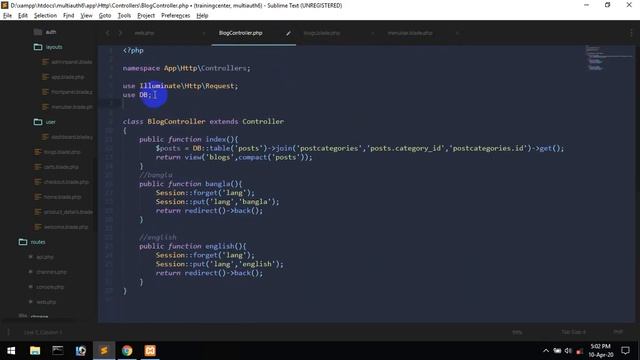640x360 pixels.
Task: Open api.php under routes folder
Action: pos(42,257)
